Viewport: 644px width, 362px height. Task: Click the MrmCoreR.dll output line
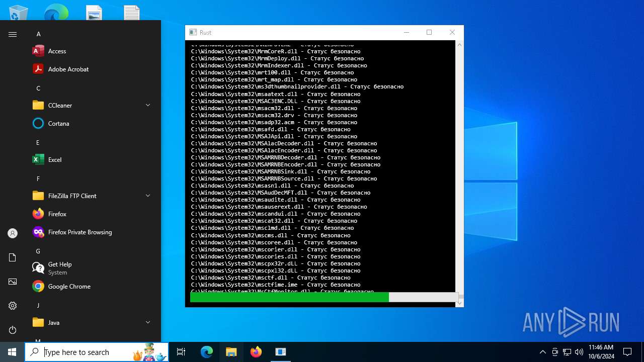click(276, 51)
